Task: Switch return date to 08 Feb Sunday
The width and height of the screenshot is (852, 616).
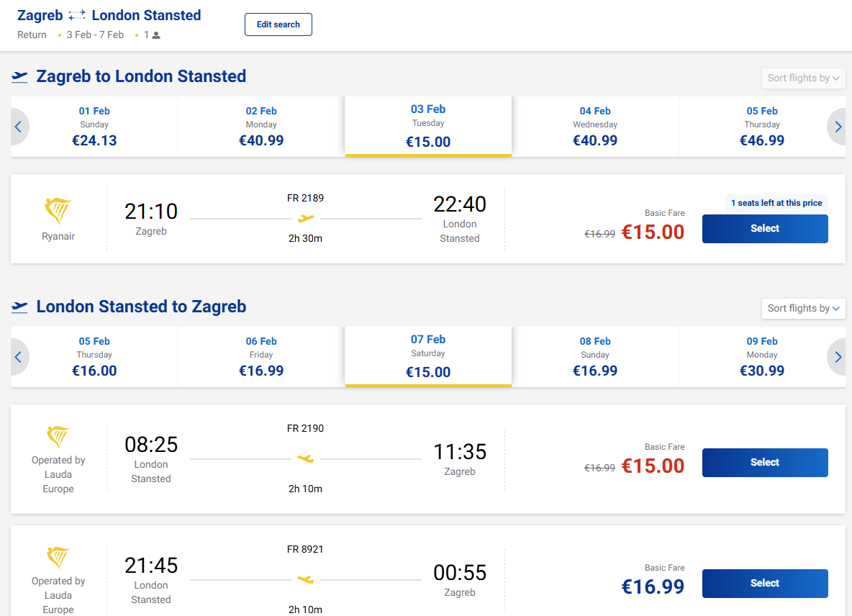Action: (595, 357)
